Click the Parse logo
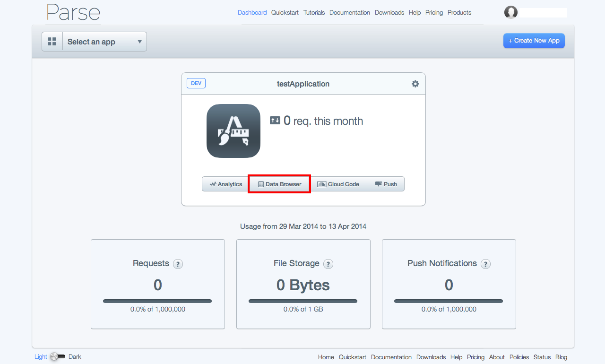The image size is (605, 364). coord(74,12)
